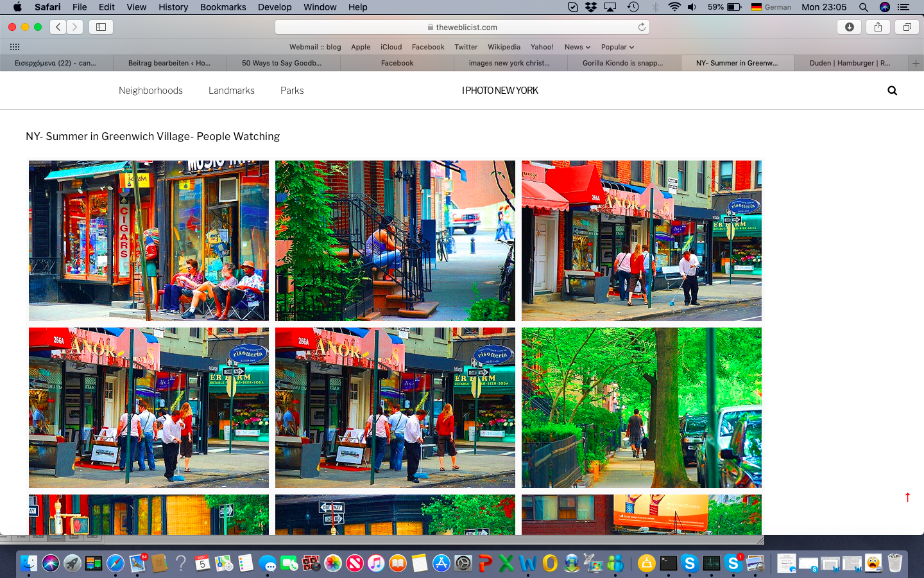Reload the page in the address bar
The image size is (924, 578).
(x=642, y=27)
